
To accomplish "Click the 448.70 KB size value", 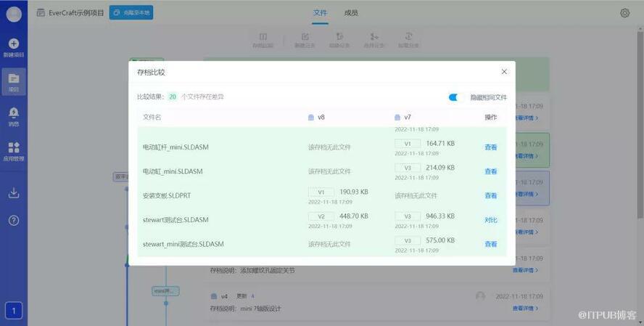I will [354, 216].
